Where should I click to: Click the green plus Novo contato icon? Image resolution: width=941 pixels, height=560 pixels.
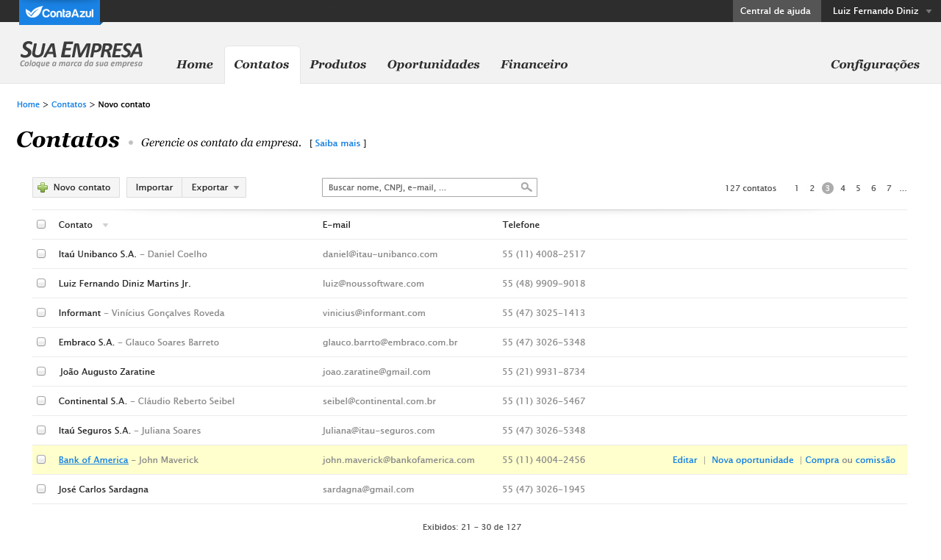[43, 187]
